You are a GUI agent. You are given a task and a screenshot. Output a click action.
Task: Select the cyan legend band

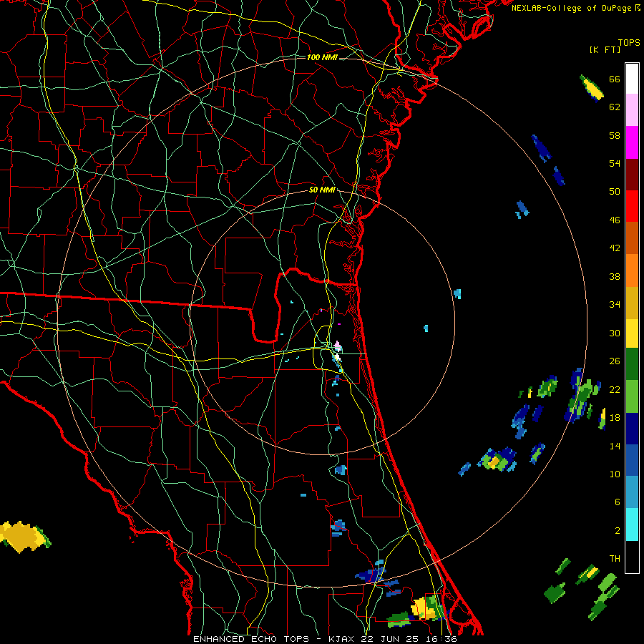click(632, 525)
